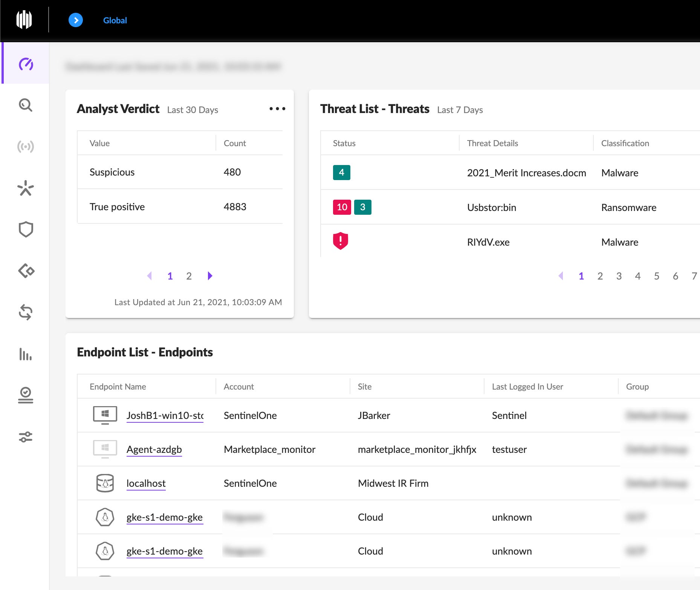Click the circular arrows sync icon in sidebar
Image resolution: width=700 pixels, height=590 pixels.
click(x=26, y=312)
